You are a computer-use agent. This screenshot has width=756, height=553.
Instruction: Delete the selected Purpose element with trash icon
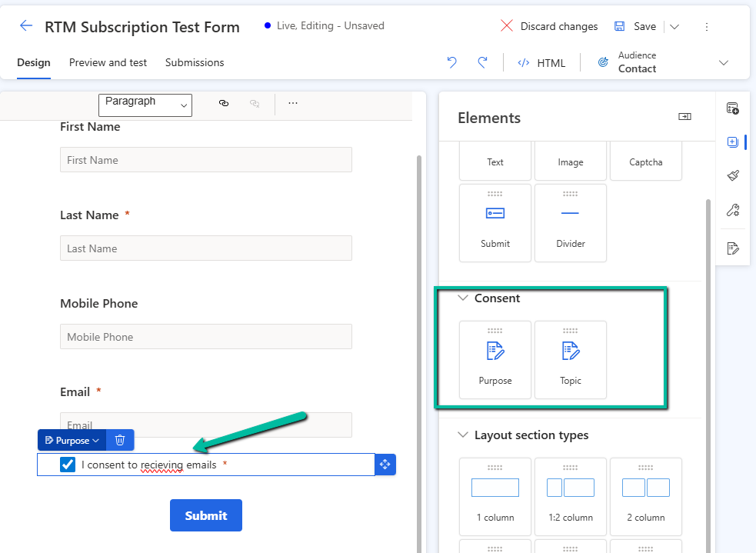(120, 440)
